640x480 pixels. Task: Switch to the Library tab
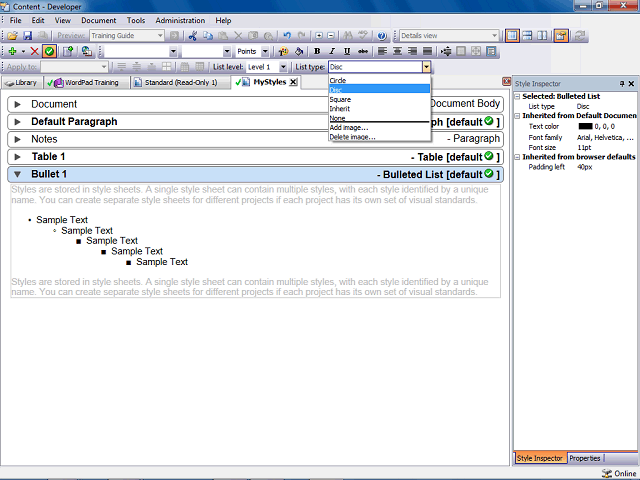pyautogui.click(x=21, y=83)
